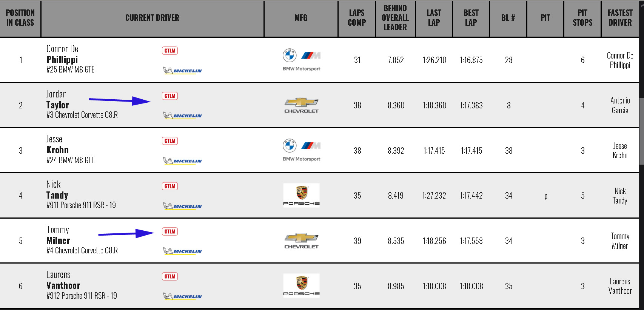Click the vertical scrollbar on the right edge

click(641, 125)
